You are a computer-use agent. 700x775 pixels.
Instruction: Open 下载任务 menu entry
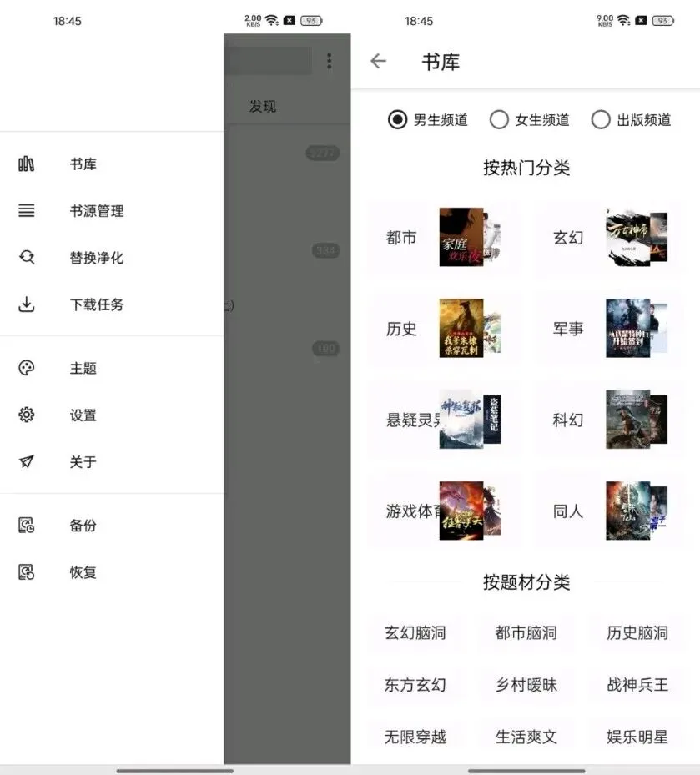[x=112, y=304]
